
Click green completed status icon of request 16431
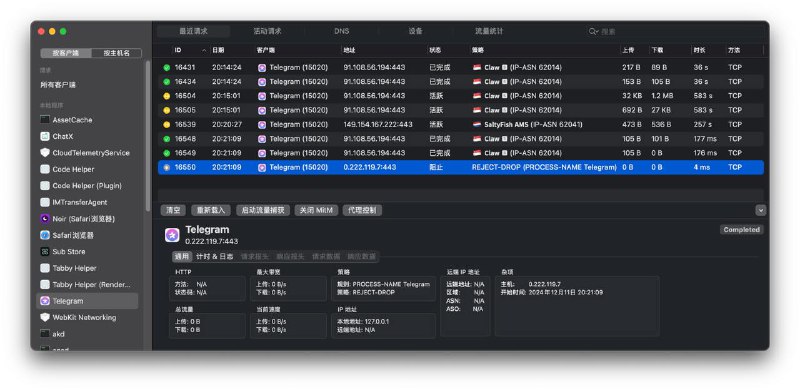(166, 67)
